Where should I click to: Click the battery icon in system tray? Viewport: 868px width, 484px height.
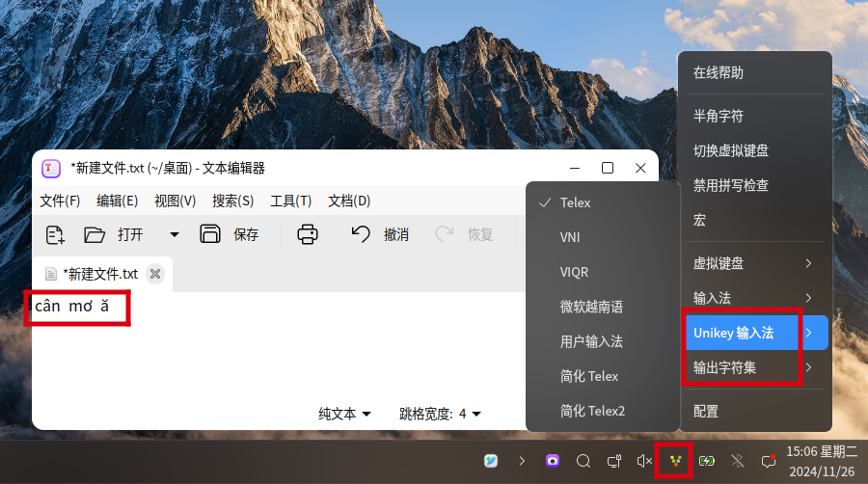[x=707, y=461]
